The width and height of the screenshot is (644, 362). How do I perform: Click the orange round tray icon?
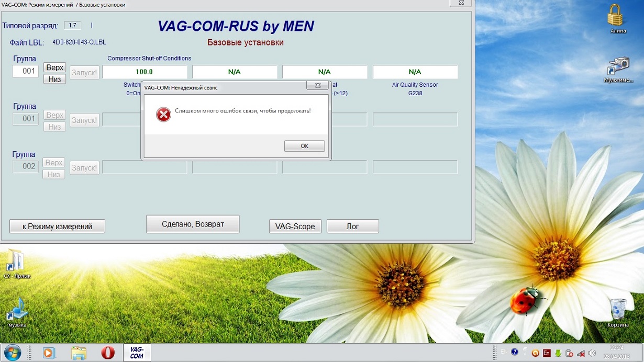pos(535,353)
